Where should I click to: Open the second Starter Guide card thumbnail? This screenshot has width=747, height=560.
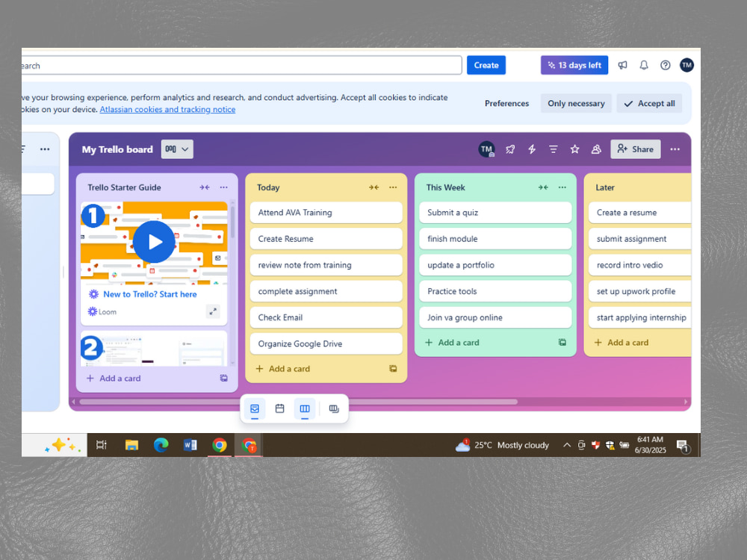coord(153,349)
